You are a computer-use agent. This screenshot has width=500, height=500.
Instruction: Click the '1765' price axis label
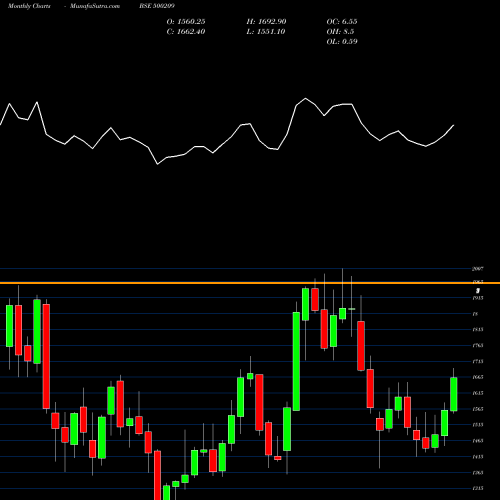[x=478, y=345]
